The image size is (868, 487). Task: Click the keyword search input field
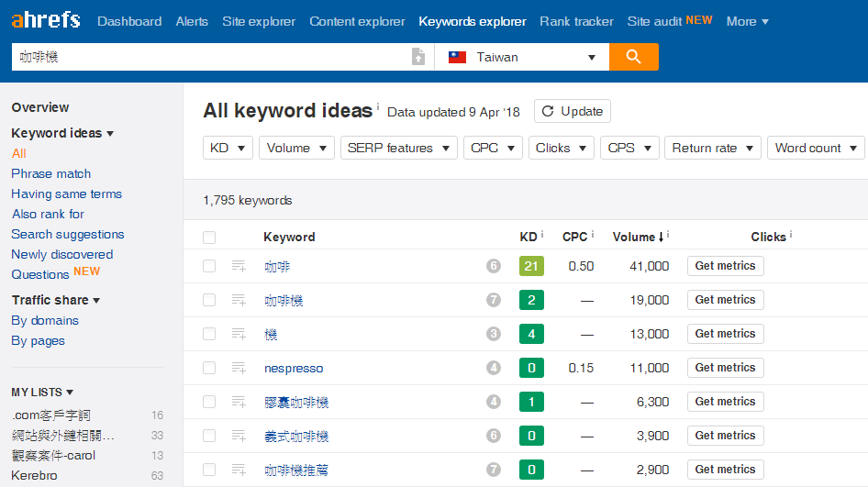211,57
